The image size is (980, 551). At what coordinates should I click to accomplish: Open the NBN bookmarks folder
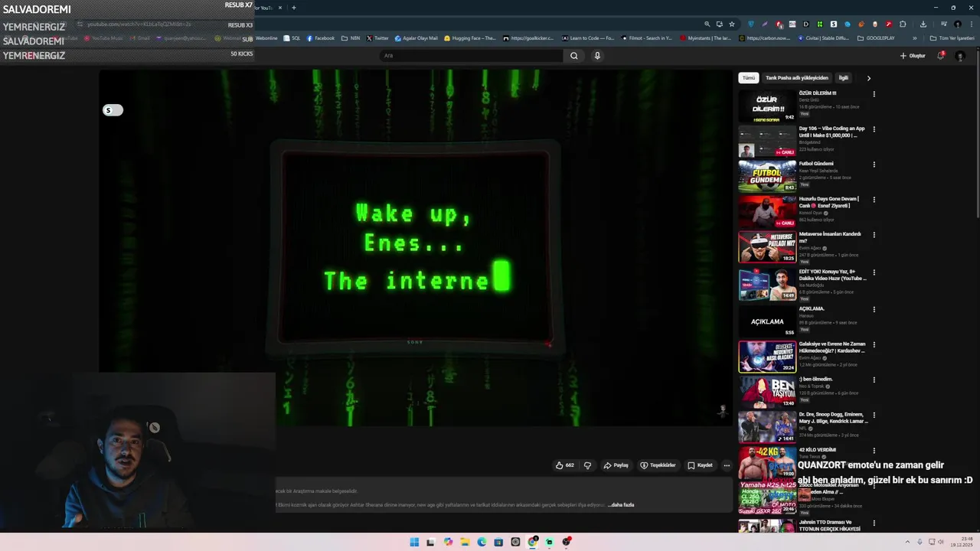[351, 38]
